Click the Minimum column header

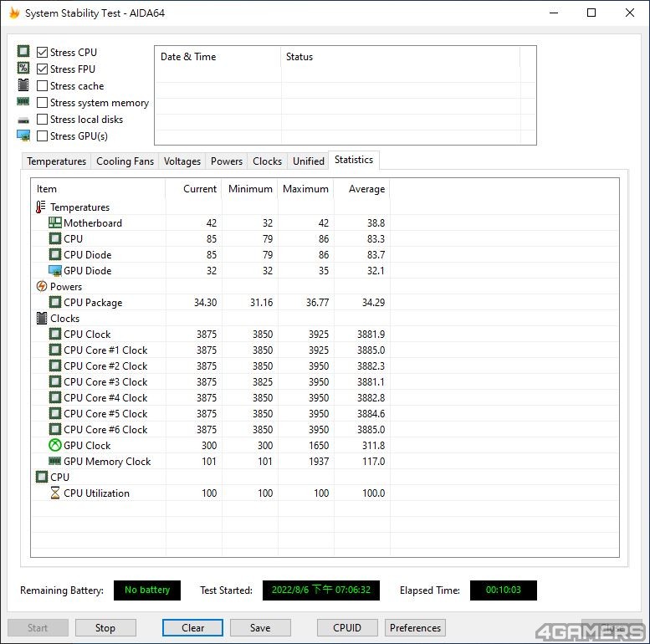249,189
